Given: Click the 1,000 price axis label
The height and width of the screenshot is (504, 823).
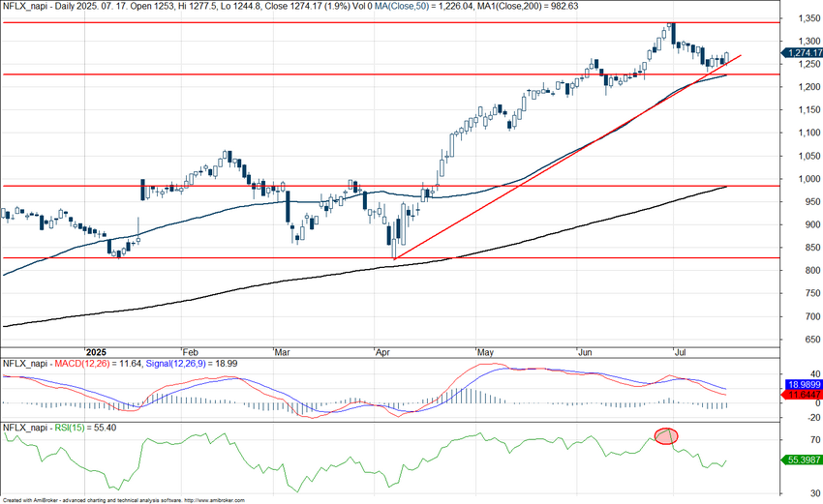Looking at the screenshot, I should (x=808, y=179).
